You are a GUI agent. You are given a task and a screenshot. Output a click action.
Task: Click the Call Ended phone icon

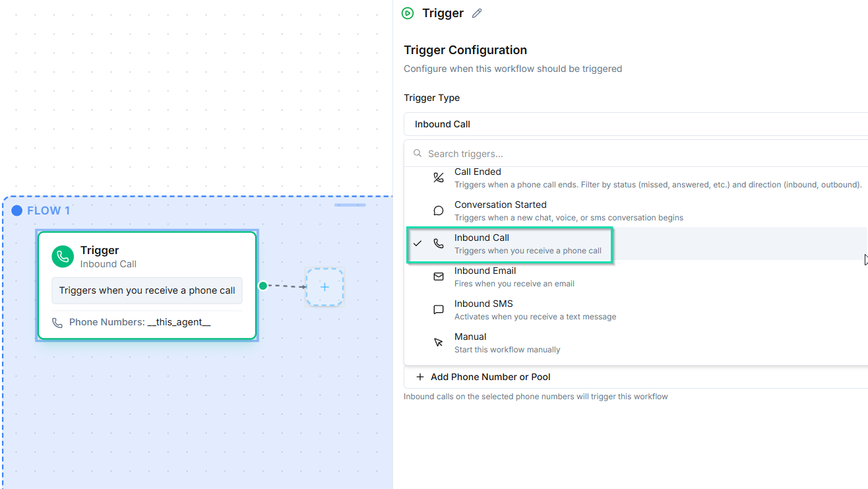(439, 178)
